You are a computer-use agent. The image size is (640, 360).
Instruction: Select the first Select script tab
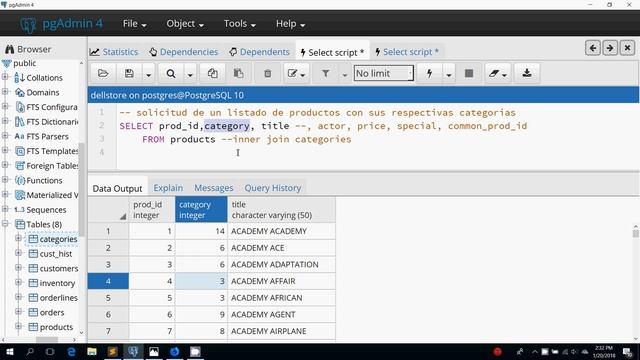pos(332,52)
